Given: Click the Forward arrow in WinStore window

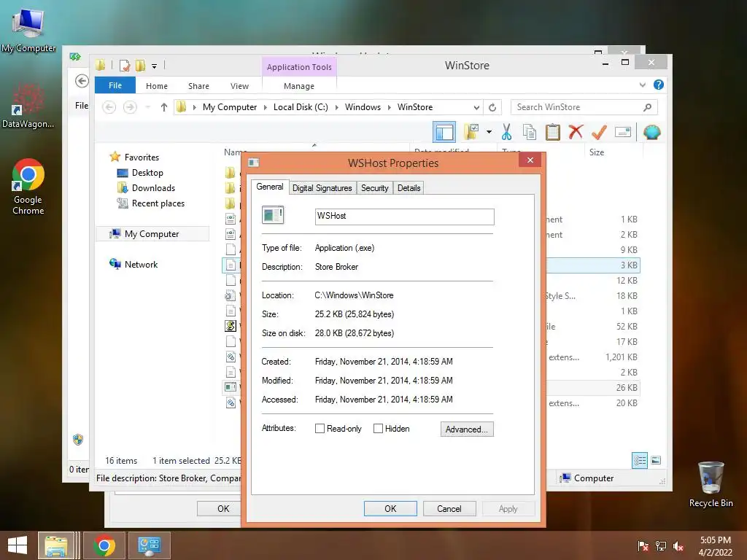Looking at the screenshot, I should [130, 107].
